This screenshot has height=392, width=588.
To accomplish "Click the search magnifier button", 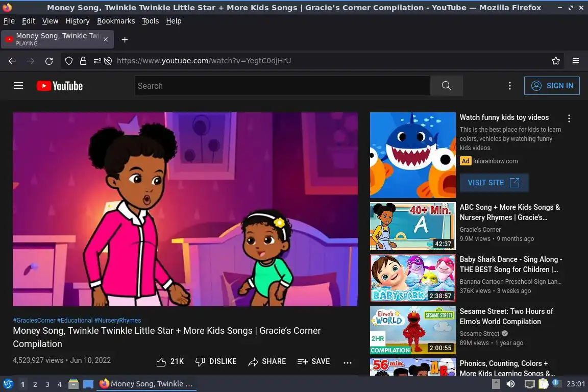I will [x=446, y=86].
